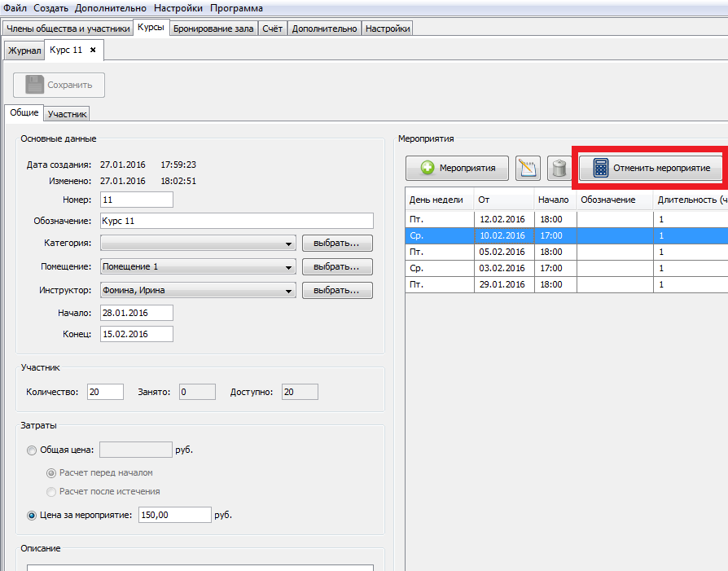The height and width of the screenshot is (571, 728).
Task: Click the price per event field 150,00
Action: (x=175, y=515)
